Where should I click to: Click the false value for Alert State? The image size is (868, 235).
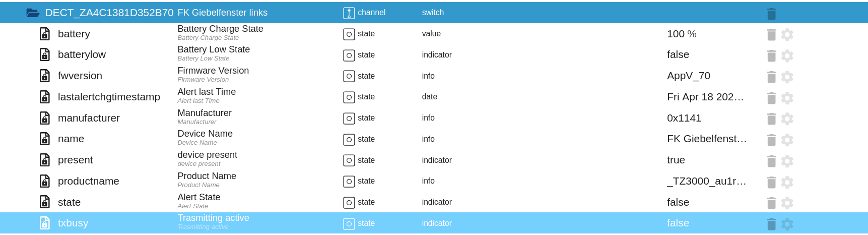(x=678, y=202)
